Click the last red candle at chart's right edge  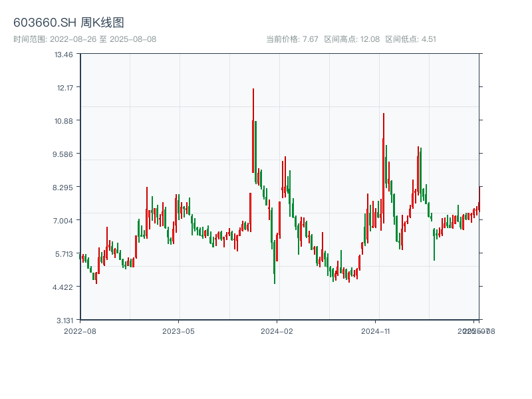pos(479,199)
